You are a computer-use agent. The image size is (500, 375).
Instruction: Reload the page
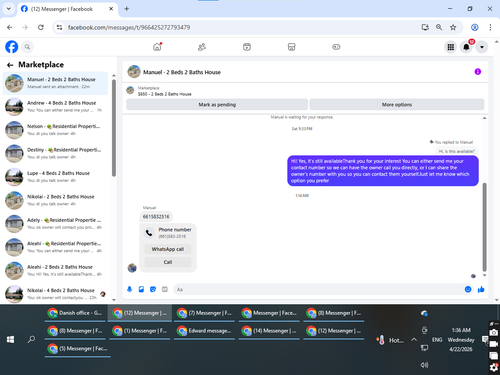click(x=41, y=27)
